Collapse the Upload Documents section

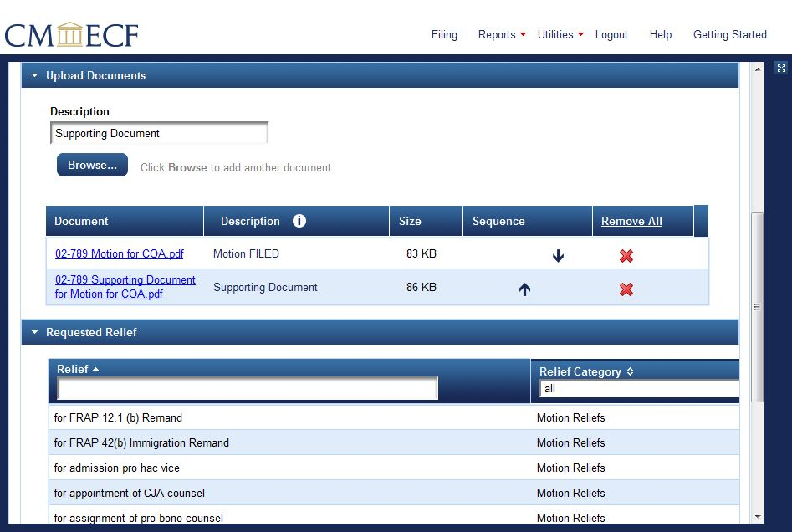pos(35,75)
